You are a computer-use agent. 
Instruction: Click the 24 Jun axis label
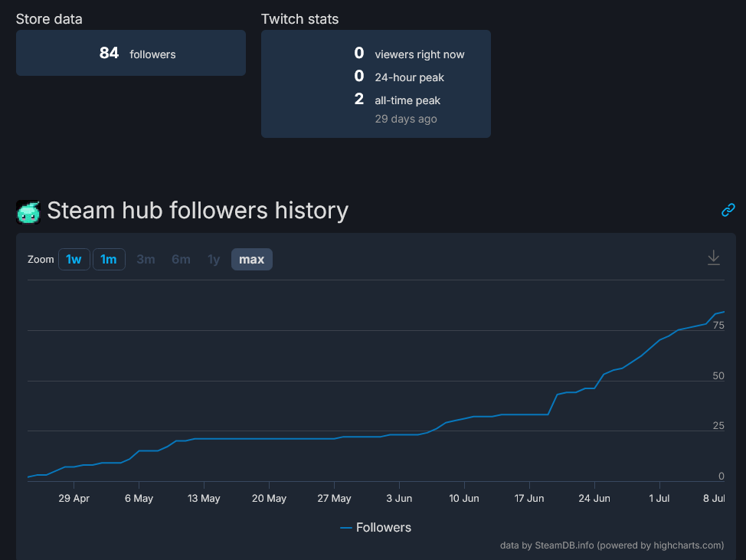[x=594, y=498]
